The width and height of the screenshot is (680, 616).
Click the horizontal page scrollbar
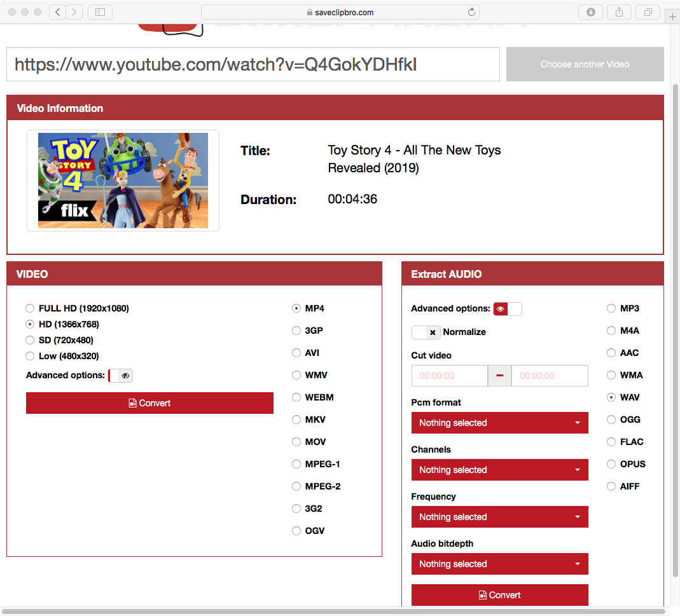tap(333, 612)
